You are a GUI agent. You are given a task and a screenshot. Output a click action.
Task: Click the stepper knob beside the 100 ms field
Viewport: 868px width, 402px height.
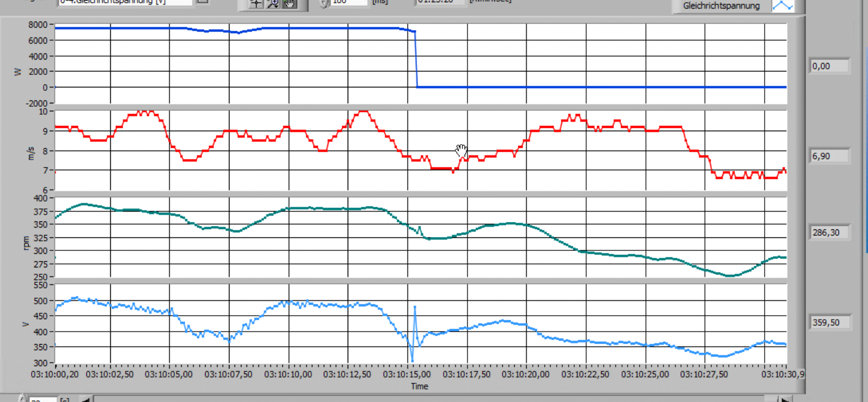click(x=324, y=3)
